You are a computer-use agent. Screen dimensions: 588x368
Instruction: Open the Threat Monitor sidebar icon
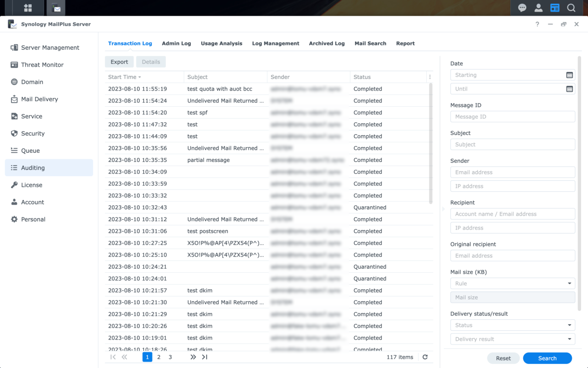tap(14, 65)
